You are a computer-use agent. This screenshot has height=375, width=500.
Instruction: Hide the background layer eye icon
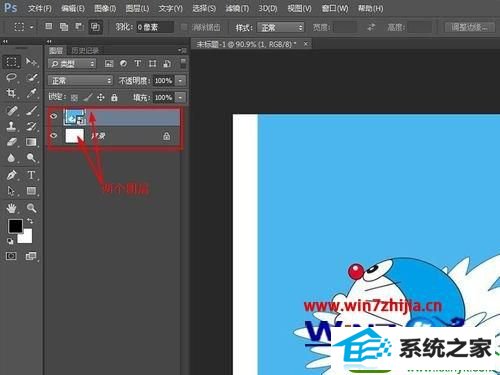point(54,136)
